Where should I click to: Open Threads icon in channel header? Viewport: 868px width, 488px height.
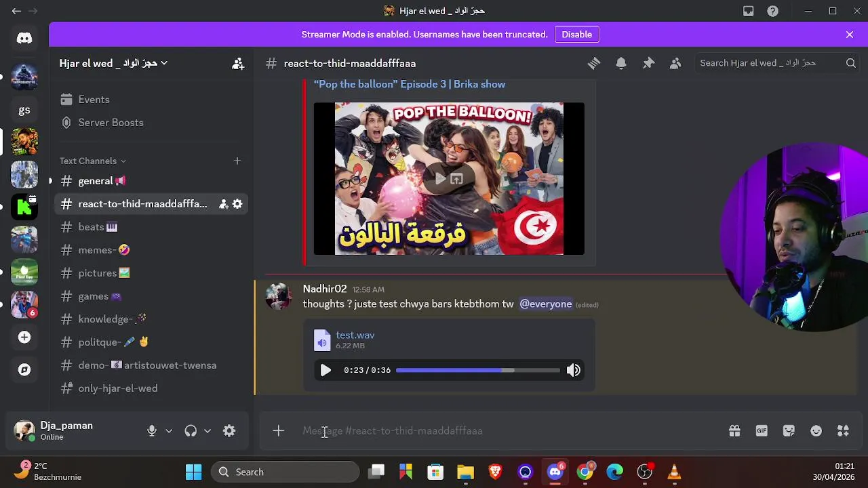point(594,63)
